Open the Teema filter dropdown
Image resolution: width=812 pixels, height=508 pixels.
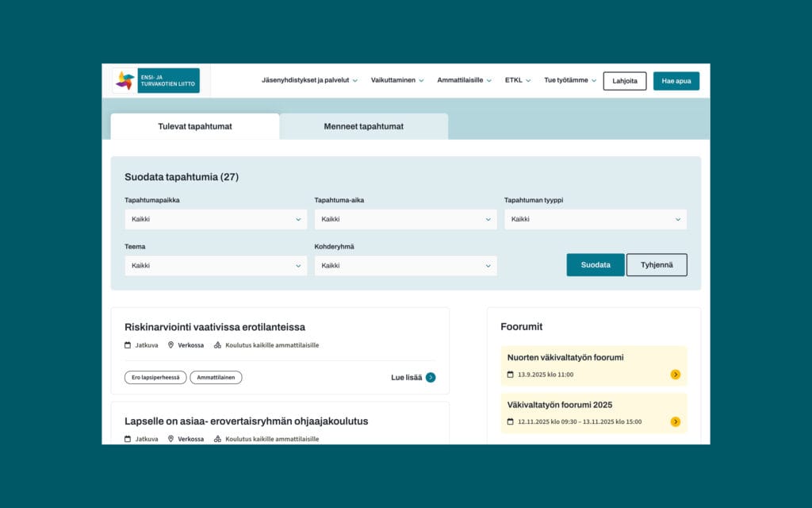(x=216, y=266)
